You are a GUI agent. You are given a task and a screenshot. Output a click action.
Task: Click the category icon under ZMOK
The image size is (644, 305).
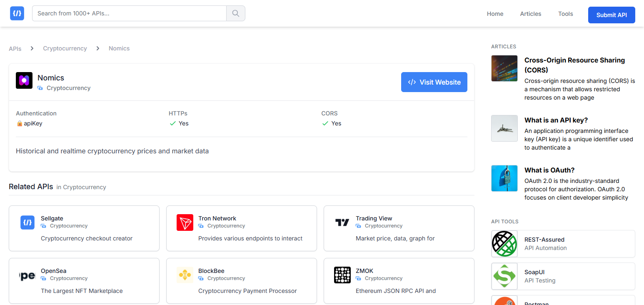[x=358, y=278]
